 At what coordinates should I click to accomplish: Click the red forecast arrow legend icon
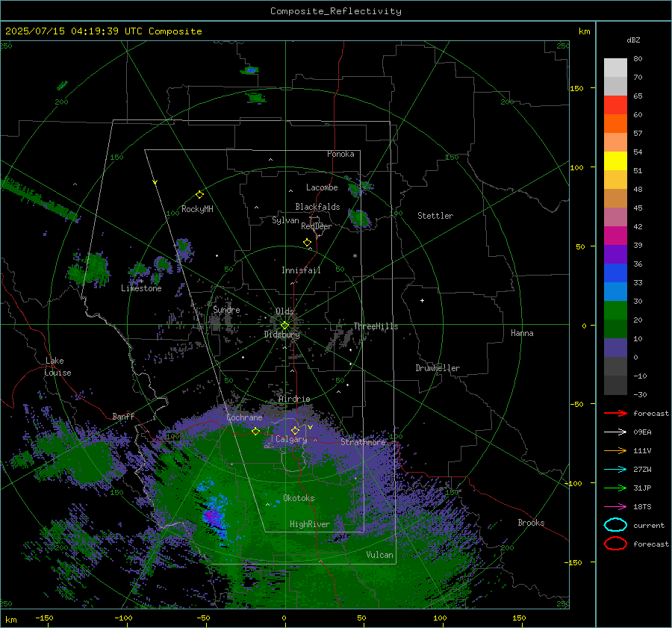click(x=615, y=413)
